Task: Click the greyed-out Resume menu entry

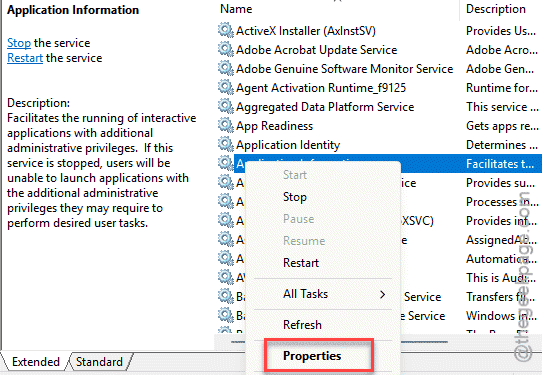Action: point(304,241)
